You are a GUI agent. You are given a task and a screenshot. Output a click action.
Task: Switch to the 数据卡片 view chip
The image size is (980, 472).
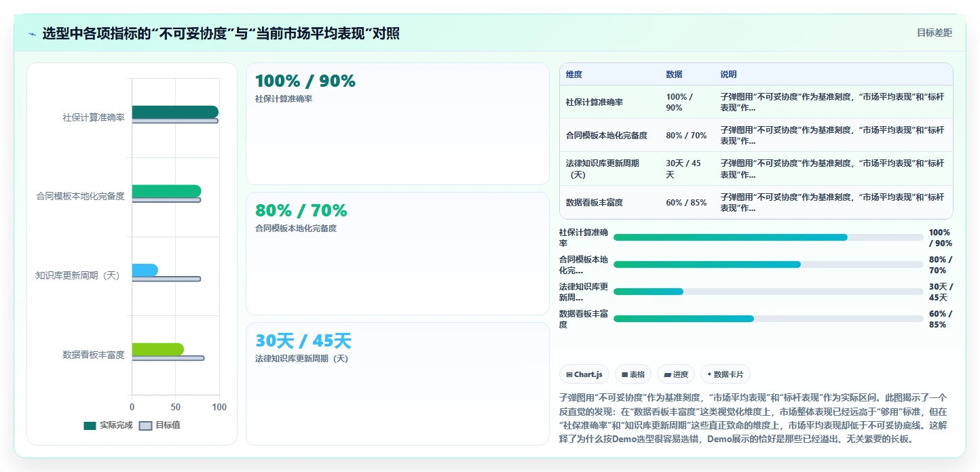(x=725, y=374)
